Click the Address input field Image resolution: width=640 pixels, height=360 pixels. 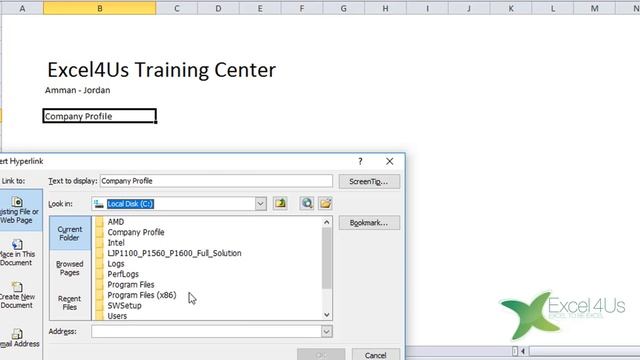pos(207,331)
